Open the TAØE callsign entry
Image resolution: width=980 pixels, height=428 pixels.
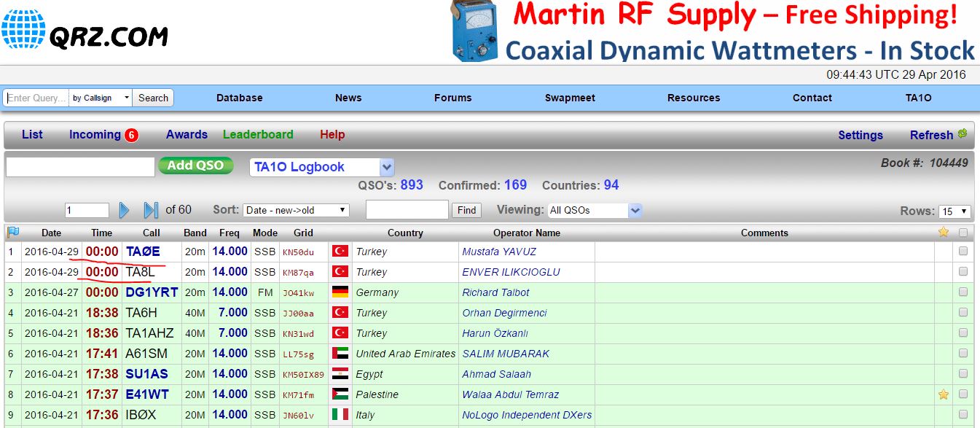click(143, 252)
